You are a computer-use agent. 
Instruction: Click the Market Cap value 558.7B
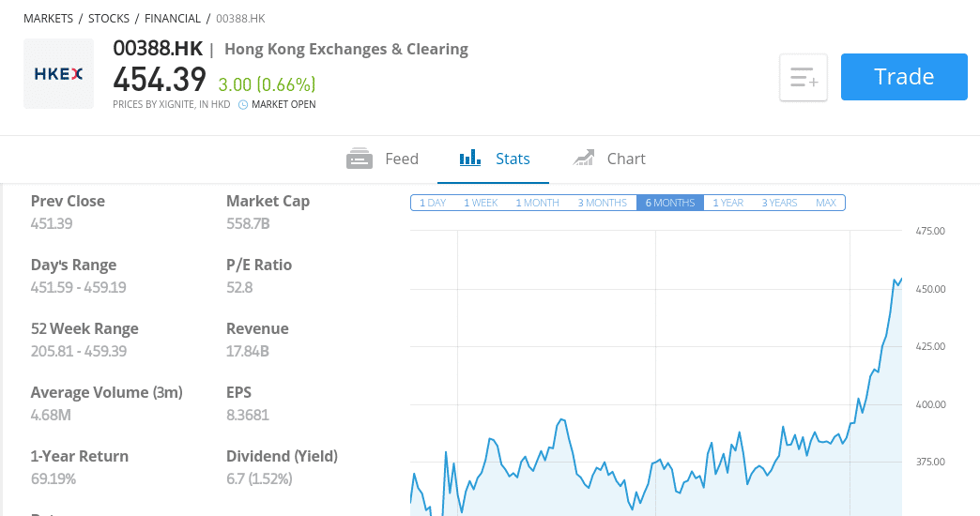click(248, 223)
